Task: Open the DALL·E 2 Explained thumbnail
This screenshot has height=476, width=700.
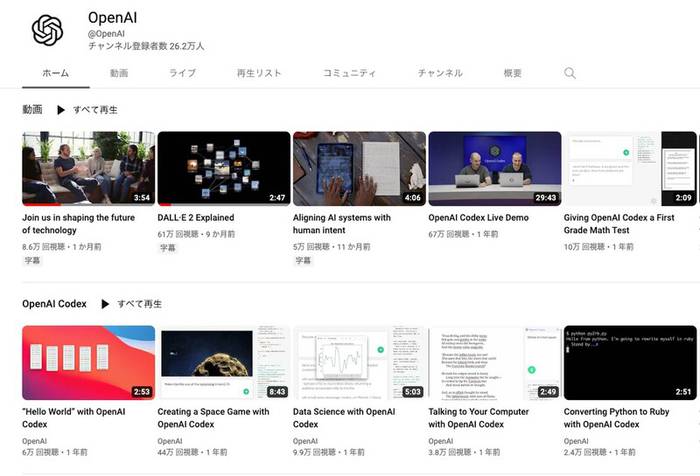Action: coord(224,168)
